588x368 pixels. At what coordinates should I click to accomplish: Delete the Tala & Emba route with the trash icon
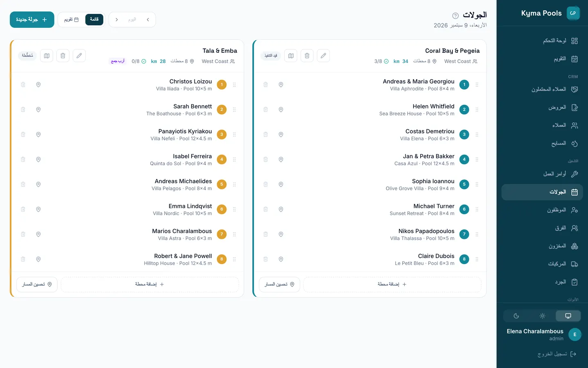(x=63, y=56)
